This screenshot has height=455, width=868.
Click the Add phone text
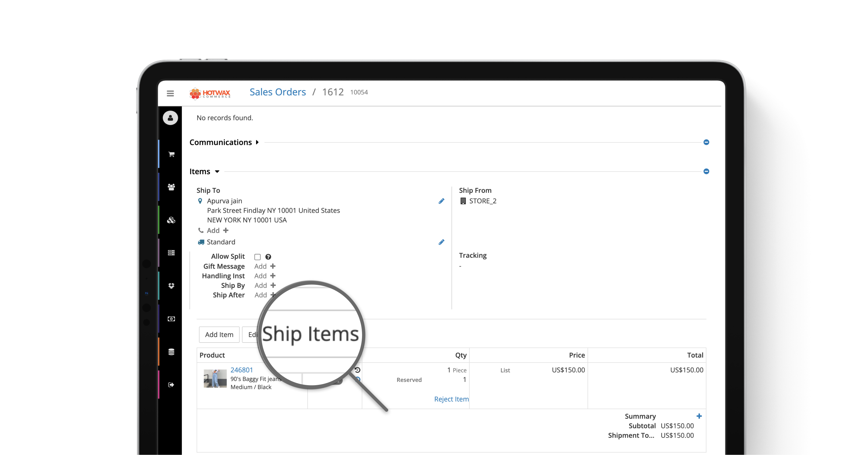pyautogui.click(x=213, y=231)
